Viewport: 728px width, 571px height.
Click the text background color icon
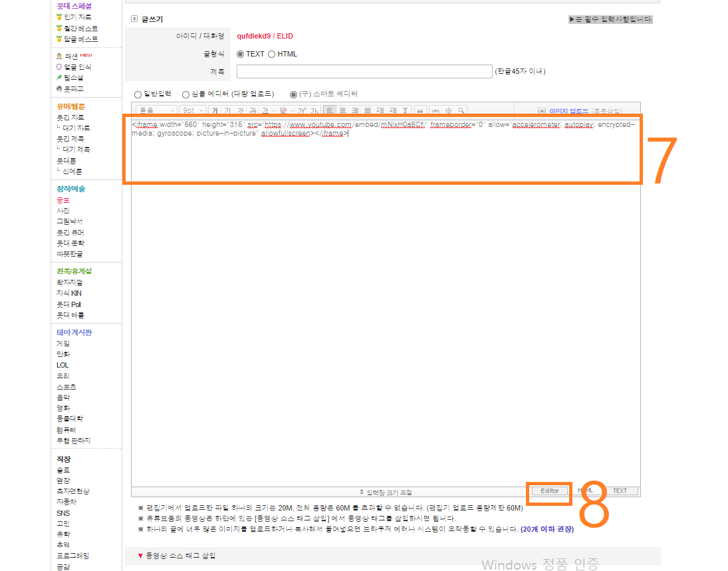coord(283,110)
